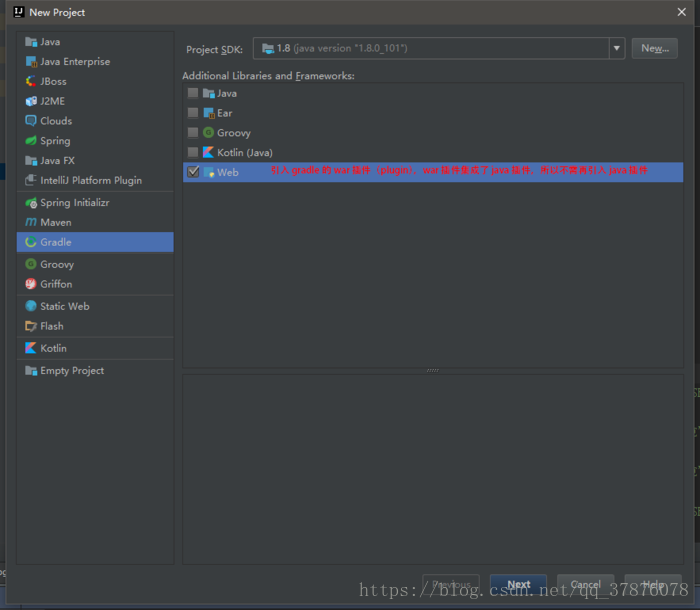This screenshot has height=610, width=700.
Task: Enable the Groovy framework checkbox
Action: [x=193, y=133]
